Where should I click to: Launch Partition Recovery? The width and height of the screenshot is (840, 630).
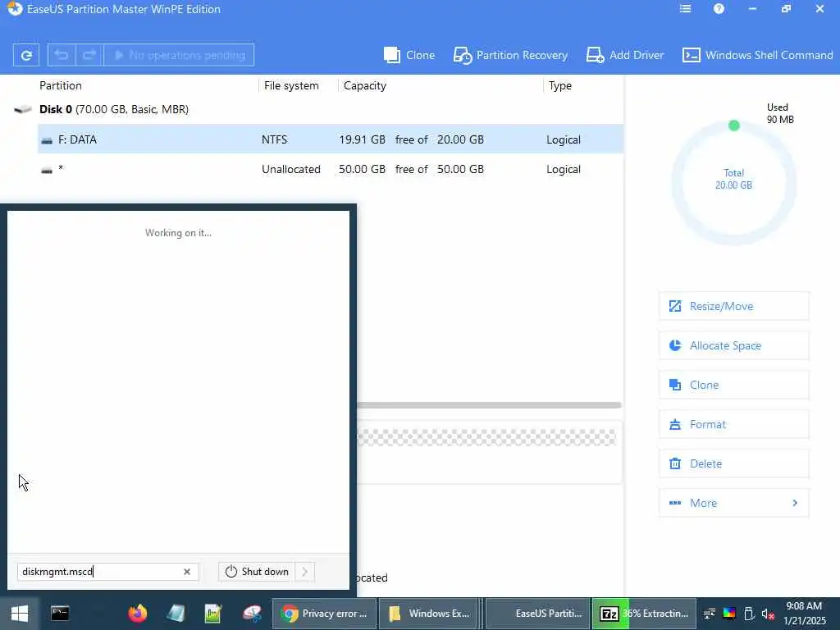[x=510, y=55]
